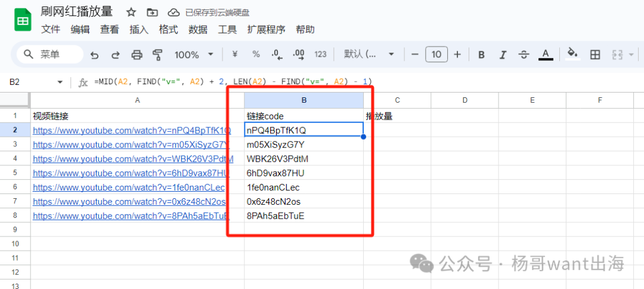The width and height of the screenshot is (644, 289).
Task: Open link ending in v=m05XiSyzG7Y
Action: click(x=131, y=144)
